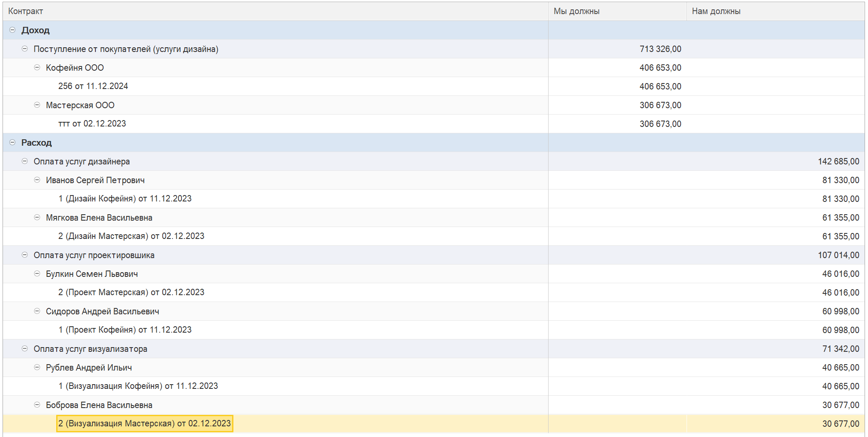The width and height of the screenshot is (868, 437).
Task: Collapse Сидоров Андрей Васильевич node
Action: click(37, 311)
